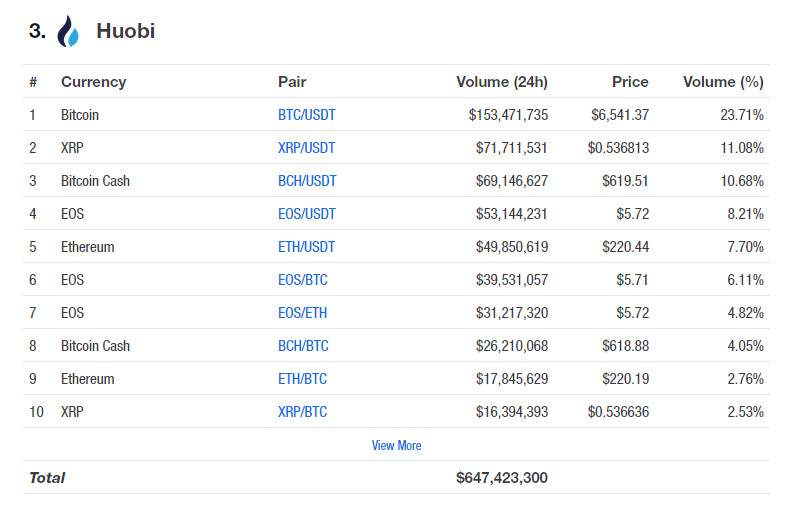Click the Bitcoin price $6,541.37
This screenshot has width=799, height=518.
620,115
